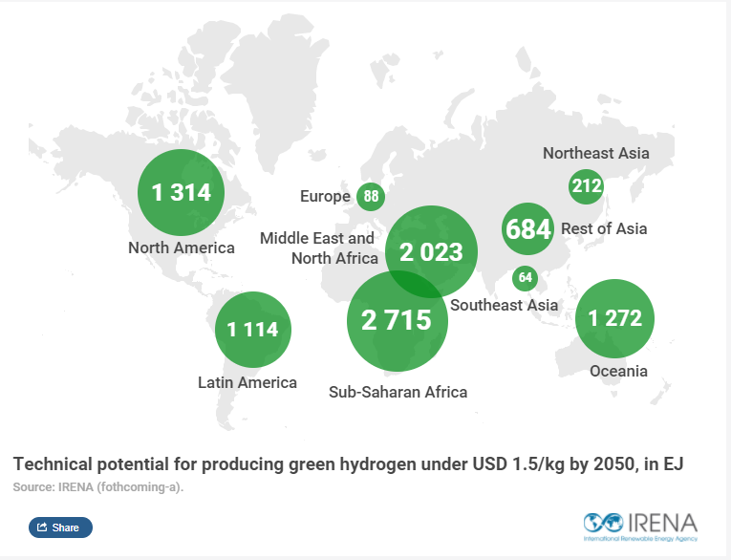Click the Middle East 2 023 bubble
Screen dimensions: 731x560
click(431, 251)
